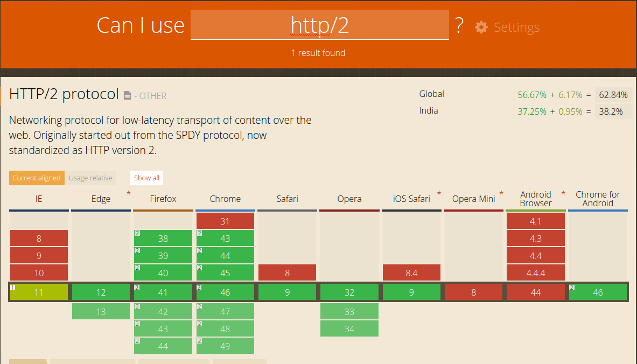The height and width of the screenshot is (364, 637).
Task: Select the Firefox column header
Action: coord(163,199)
